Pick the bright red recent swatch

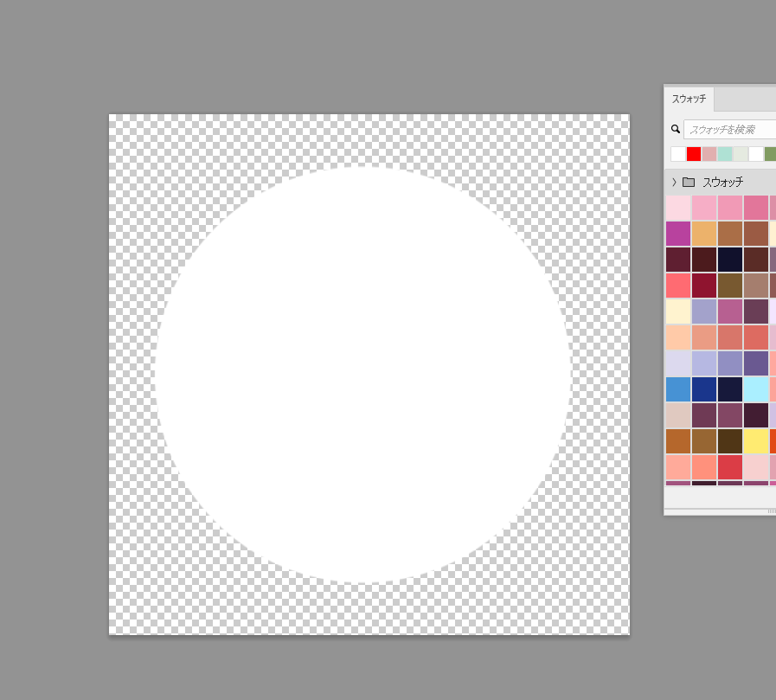tap(694, 154)
